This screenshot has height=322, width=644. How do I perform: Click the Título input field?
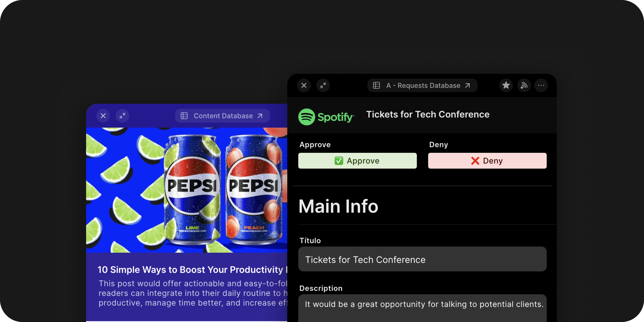(422, 259)
